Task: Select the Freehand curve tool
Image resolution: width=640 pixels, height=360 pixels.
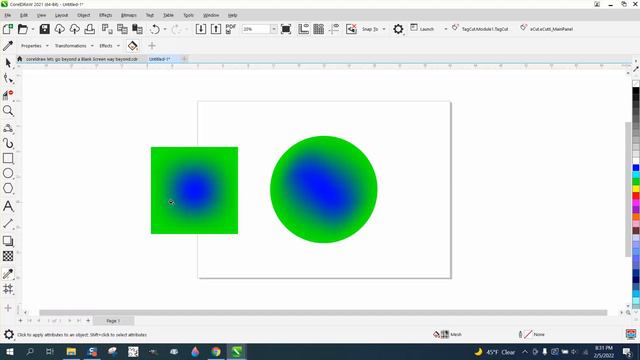Action: (8, 128)
